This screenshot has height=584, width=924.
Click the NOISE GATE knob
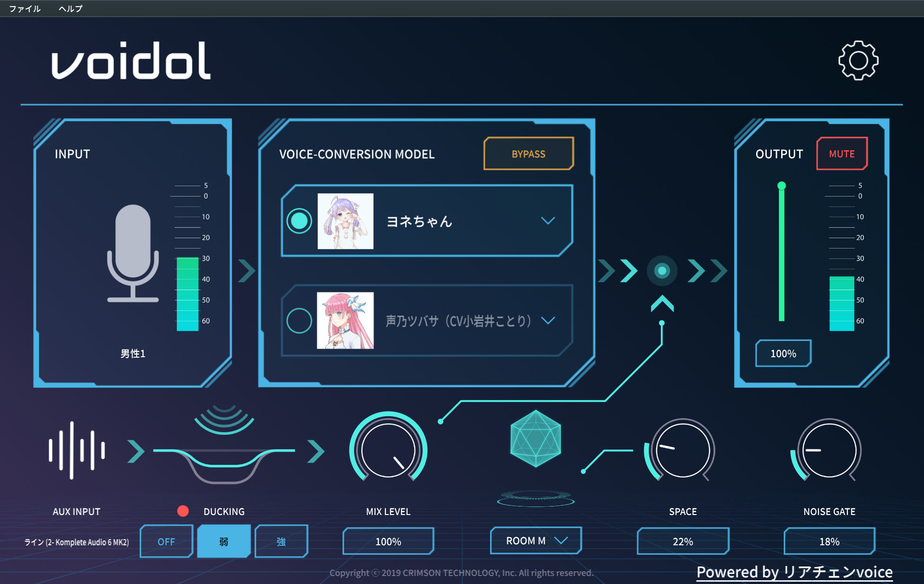[829, 450]
